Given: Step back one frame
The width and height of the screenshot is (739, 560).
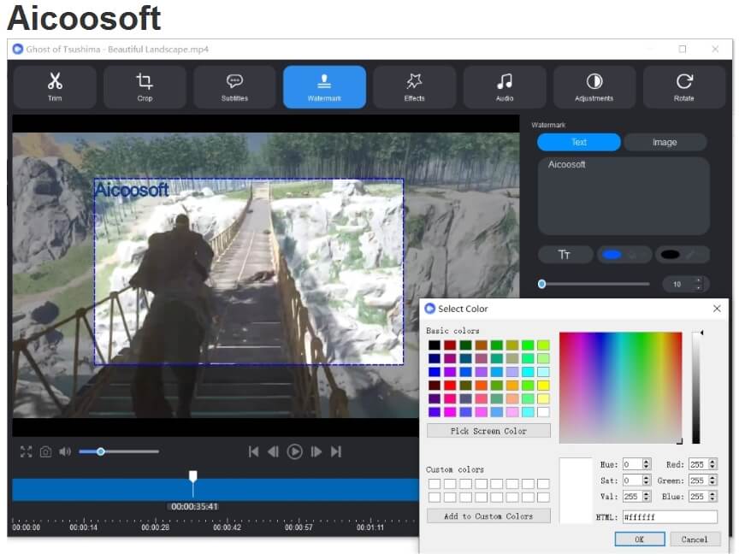Looking at the screenshot, I should pyautogui.click(x=273, y=451).
